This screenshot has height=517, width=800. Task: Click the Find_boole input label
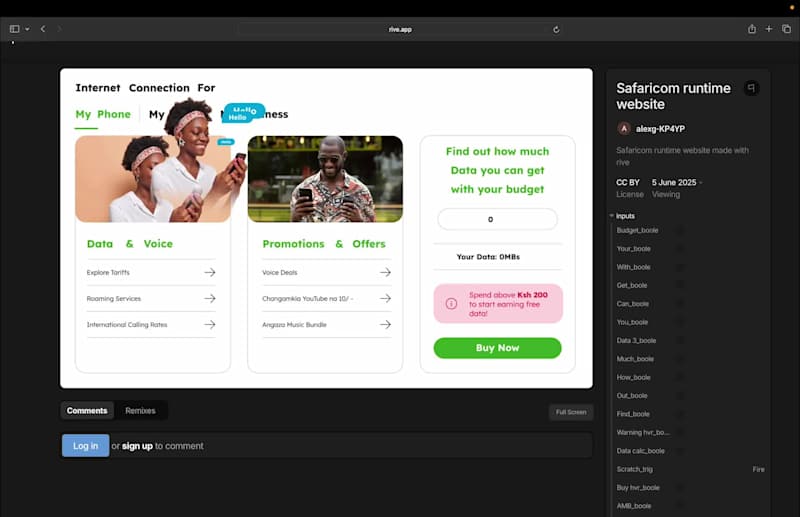pyautogui.click(x=633, y=414)
